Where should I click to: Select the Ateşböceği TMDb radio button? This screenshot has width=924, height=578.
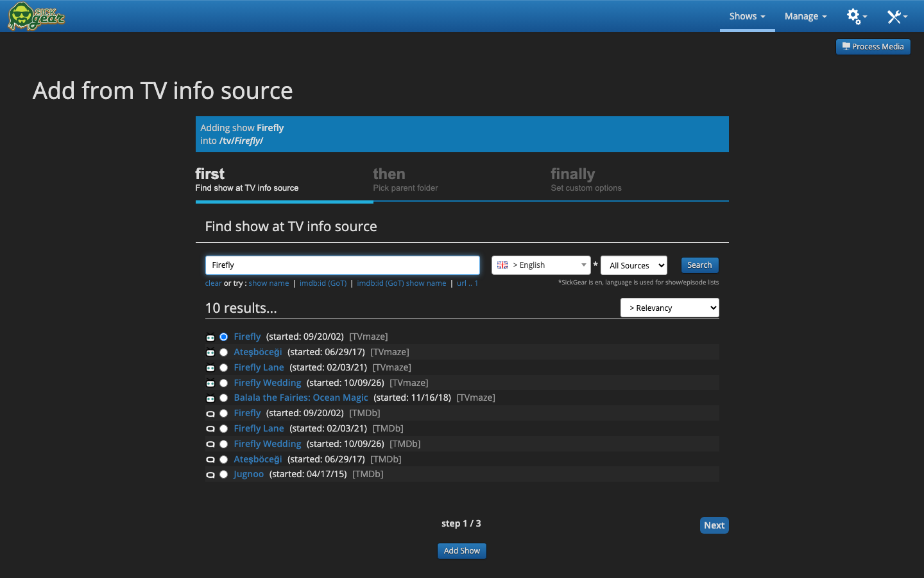point(223,460)
